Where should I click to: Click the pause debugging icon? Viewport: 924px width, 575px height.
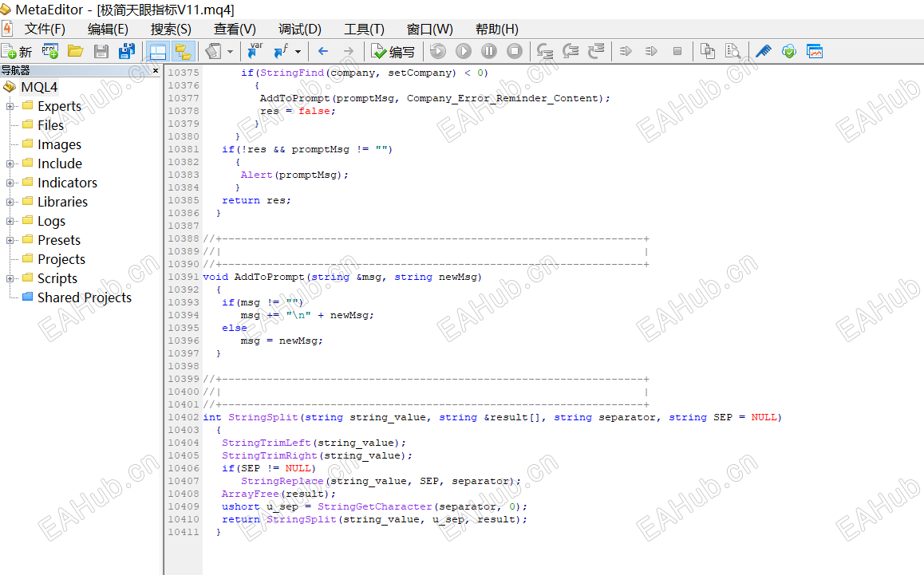(x=489, y=52)
